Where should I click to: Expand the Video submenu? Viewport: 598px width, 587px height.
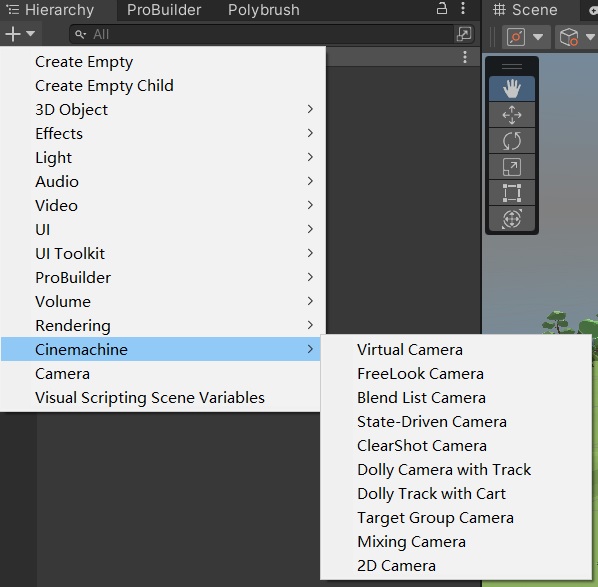coord(163,206)
